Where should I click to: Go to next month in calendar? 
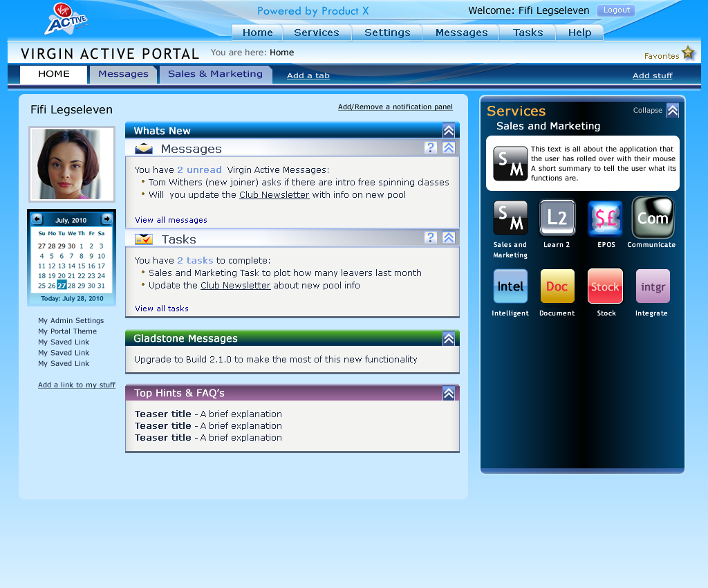click(x=106, y=219)
